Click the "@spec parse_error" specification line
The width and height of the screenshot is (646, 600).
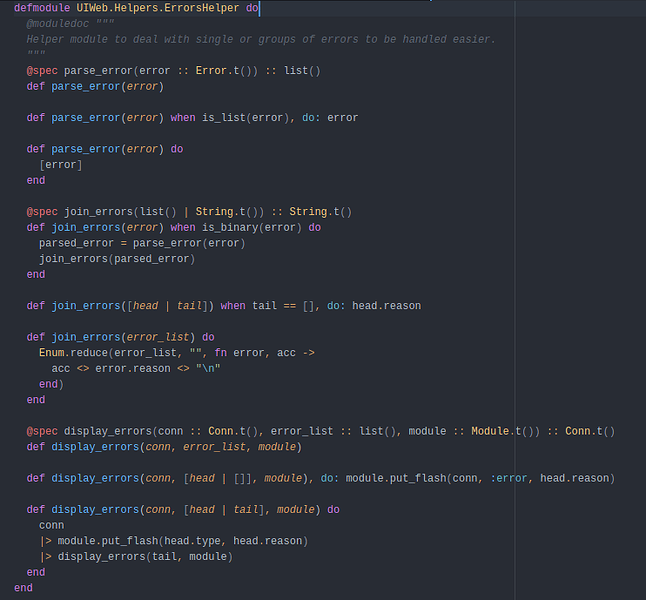[173, 70]
